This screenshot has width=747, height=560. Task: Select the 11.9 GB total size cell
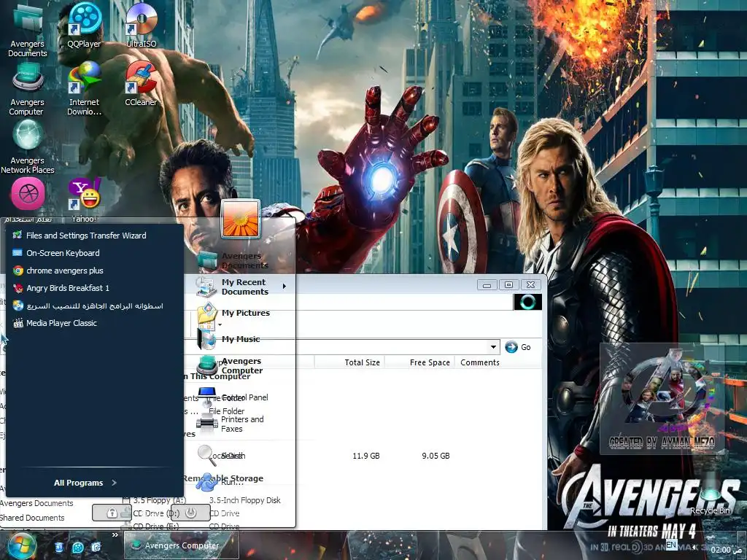click(x=366, y=456)
